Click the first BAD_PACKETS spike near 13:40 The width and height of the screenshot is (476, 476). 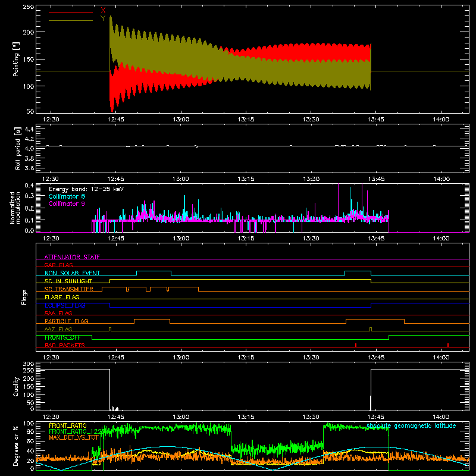click(355, 345)
